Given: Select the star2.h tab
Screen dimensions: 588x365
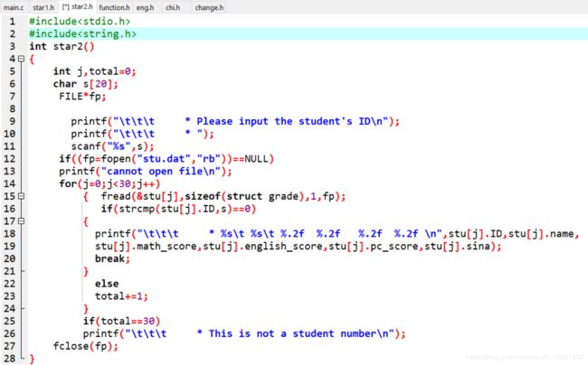Looking at the screenshot, I should pyautogui.click(x=77, y=6).
